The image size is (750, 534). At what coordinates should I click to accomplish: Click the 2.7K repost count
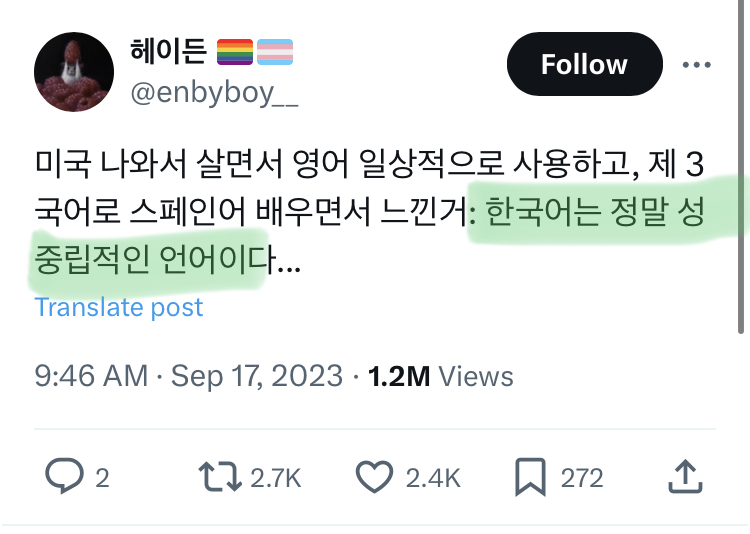[275, 478]
